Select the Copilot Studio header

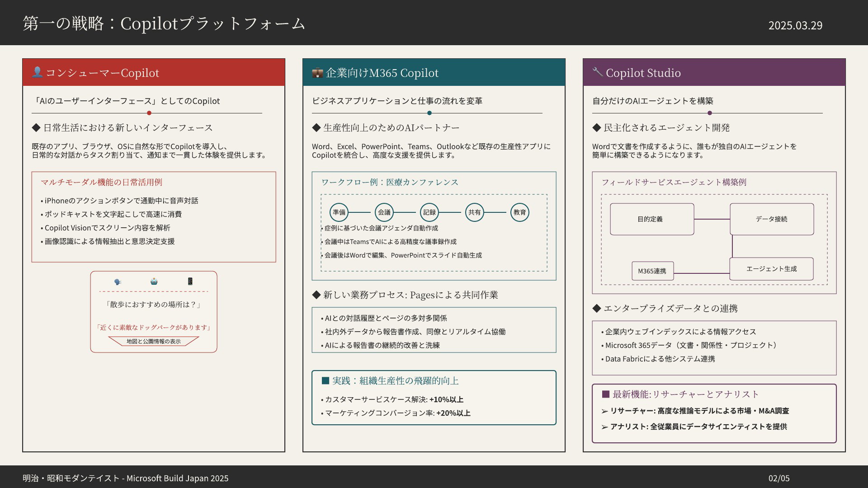[714, 72]
